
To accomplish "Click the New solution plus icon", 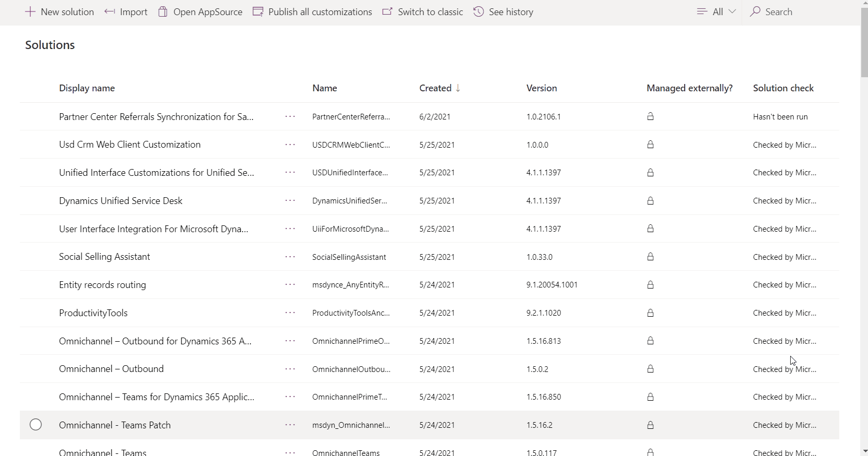I will tap(30, 12).
